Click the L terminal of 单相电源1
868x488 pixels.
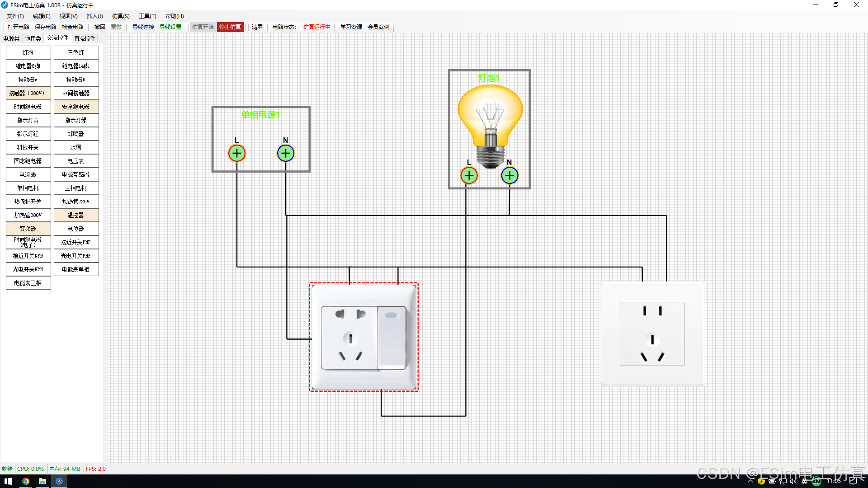point(237,153)
